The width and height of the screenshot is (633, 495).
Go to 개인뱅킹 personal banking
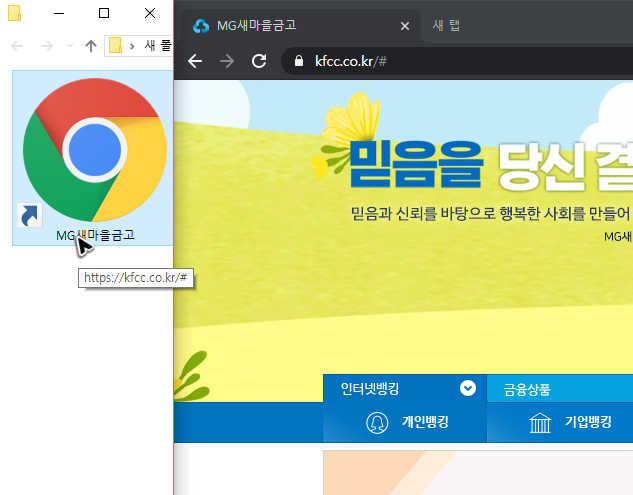(405, 422)
